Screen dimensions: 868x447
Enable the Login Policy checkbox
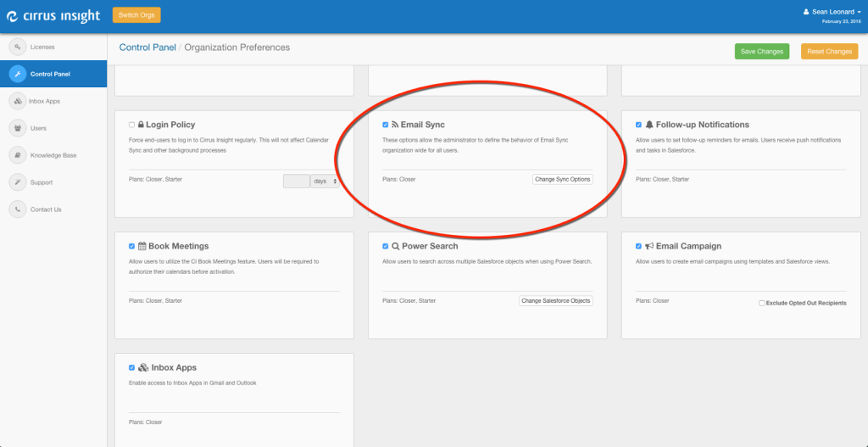[131, 125]
